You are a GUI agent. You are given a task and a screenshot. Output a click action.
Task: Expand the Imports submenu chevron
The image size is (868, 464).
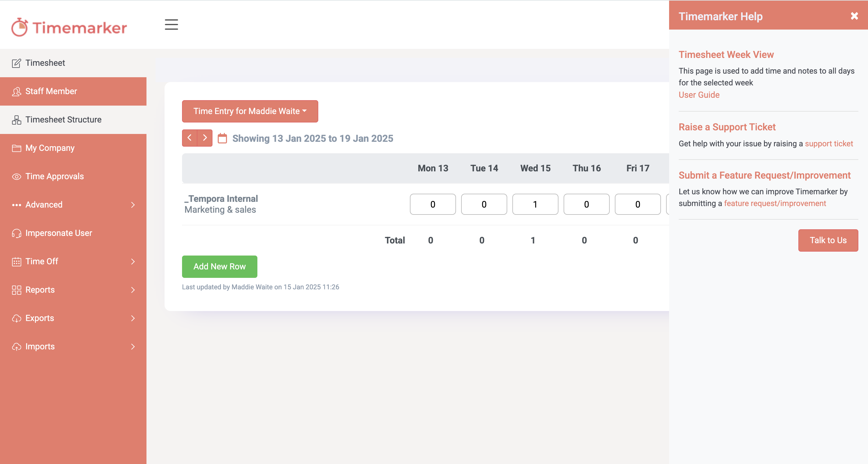pyautogui.click(x=133, y=346)
